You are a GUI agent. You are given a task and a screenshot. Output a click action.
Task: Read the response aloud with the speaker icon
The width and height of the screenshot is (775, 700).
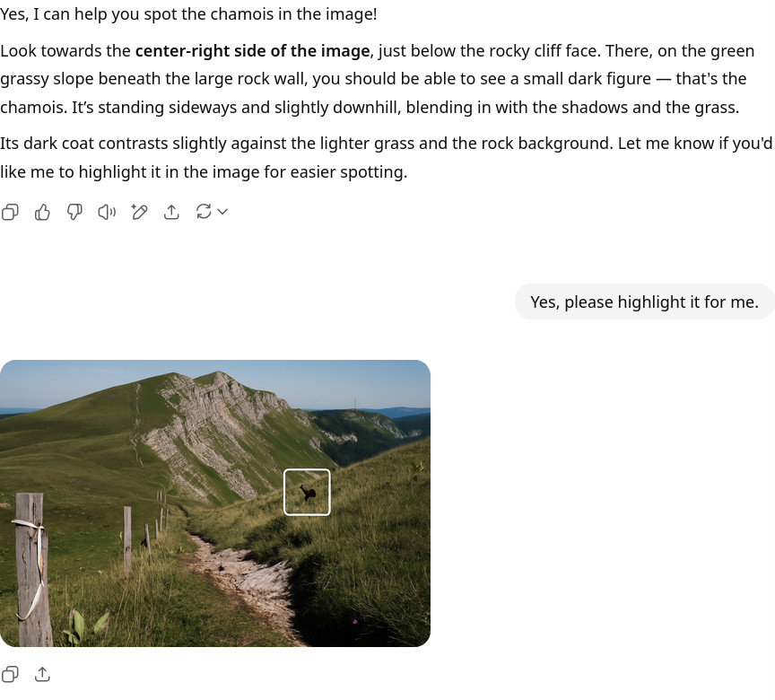(107, 212)
